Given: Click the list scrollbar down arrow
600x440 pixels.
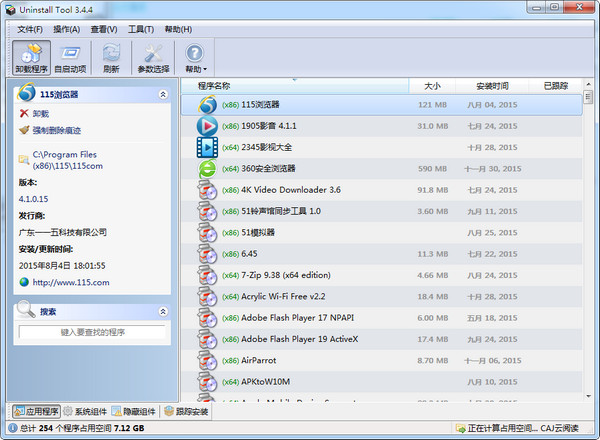Looking at the screenshot, I should coord(588,396).
